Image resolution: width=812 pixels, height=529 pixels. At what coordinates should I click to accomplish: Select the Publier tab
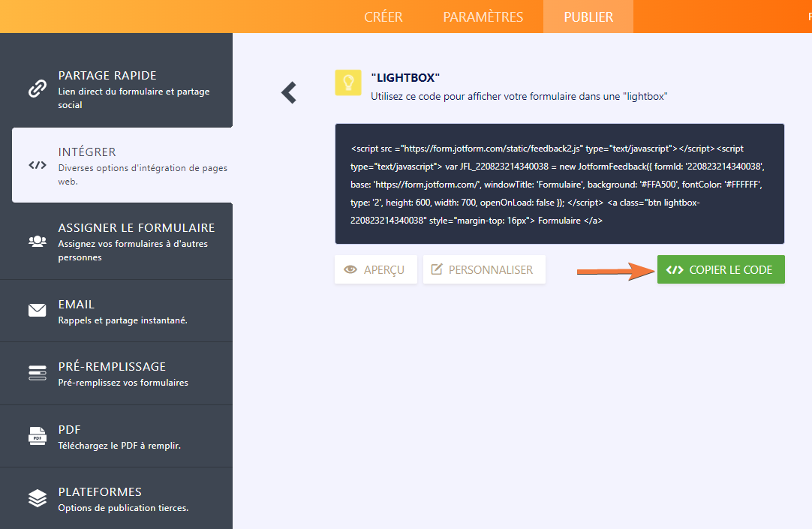click(588, 17)
